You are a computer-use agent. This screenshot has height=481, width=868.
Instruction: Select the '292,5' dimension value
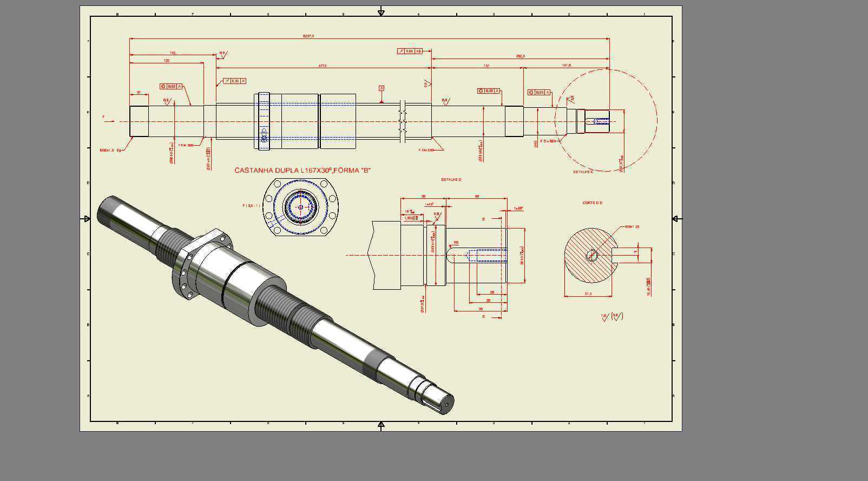[x=520, y=56]
